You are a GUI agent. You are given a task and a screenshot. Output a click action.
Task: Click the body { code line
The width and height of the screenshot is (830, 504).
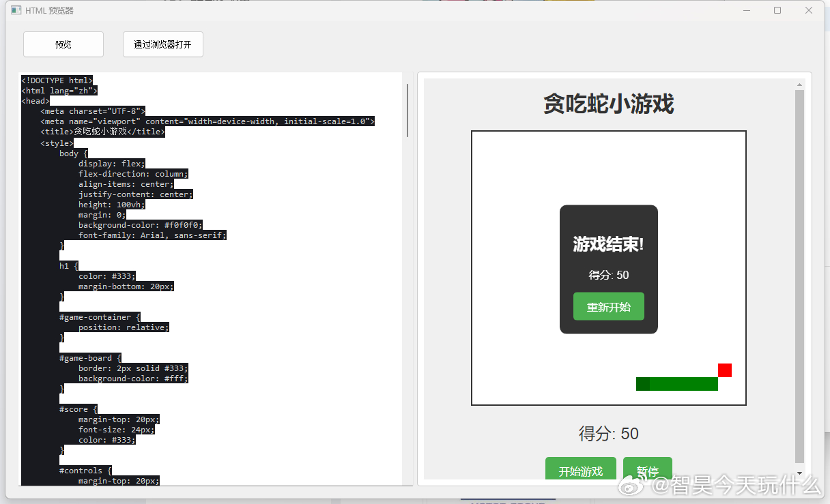click(x=74, y=153)
